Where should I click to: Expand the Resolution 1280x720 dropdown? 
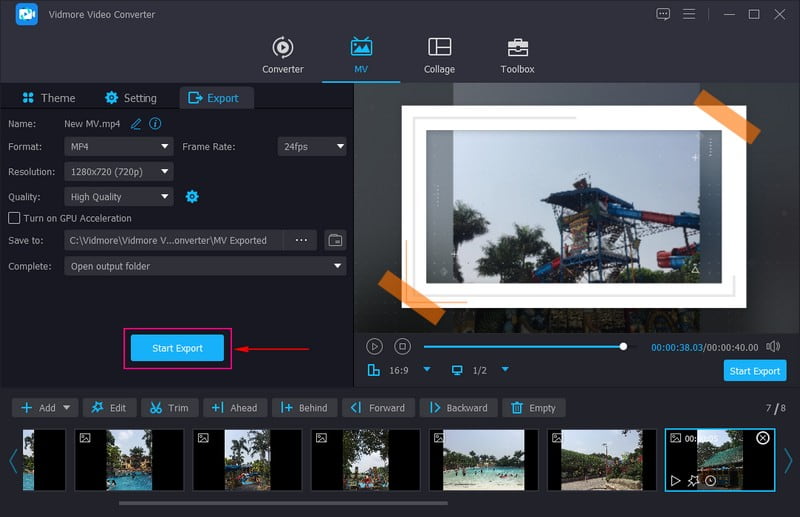coord(119,172)
